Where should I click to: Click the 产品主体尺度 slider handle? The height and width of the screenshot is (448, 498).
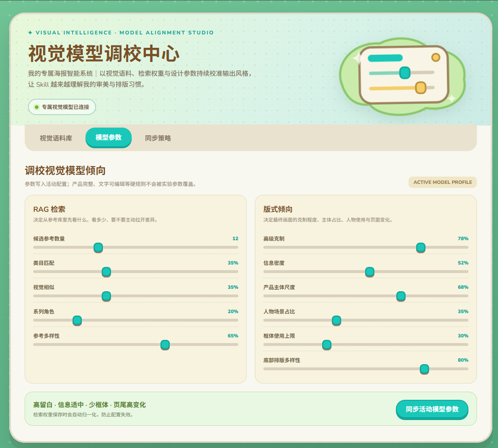pos(401,296)
